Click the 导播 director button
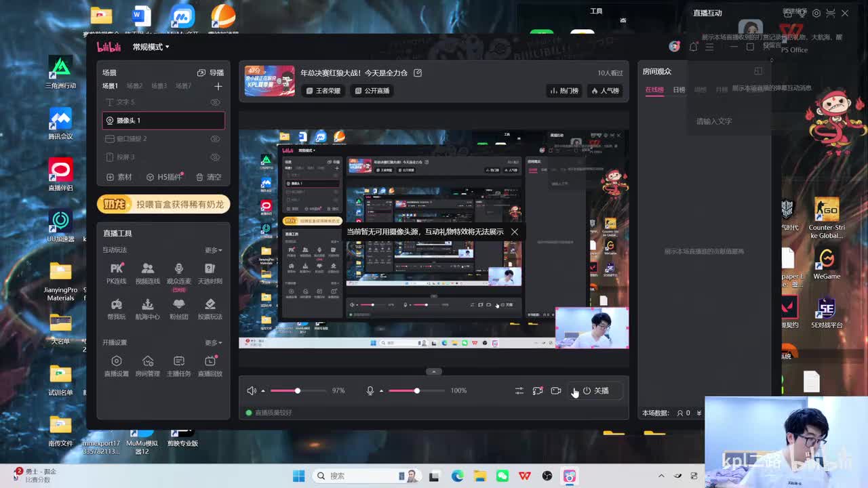This screenshot has width=868, height=488. (x=210, y=73)
